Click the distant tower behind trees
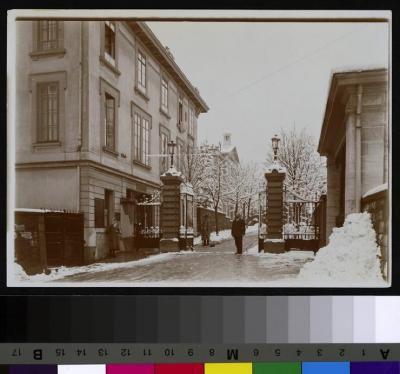The width and height of the screenshot is (400, 374). 227,142
